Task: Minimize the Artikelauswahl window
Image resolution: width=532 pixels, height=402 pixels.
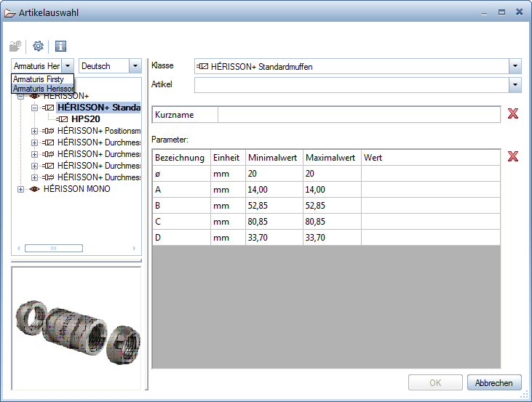Action: tap(484, 14)
